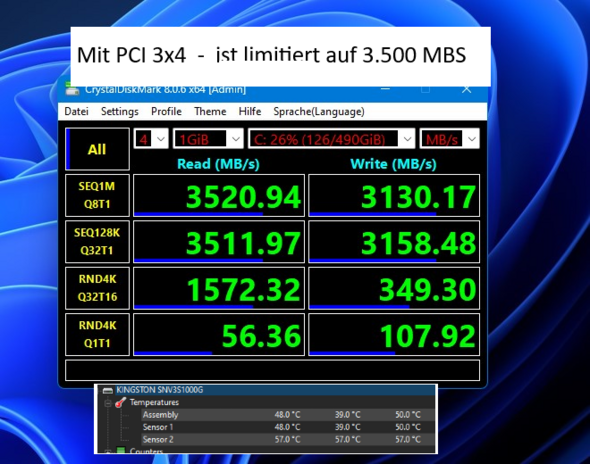Open the 1GiB test size dropdown
This screenshot has height=464, width=590.
(x=208, y=139)
